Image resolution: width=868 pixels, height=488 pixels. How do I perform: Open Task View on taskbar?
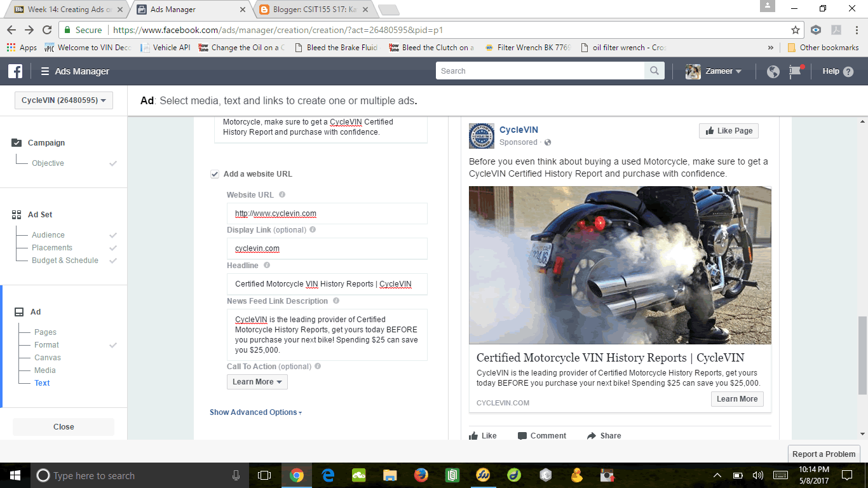click(x=264, y=475)
